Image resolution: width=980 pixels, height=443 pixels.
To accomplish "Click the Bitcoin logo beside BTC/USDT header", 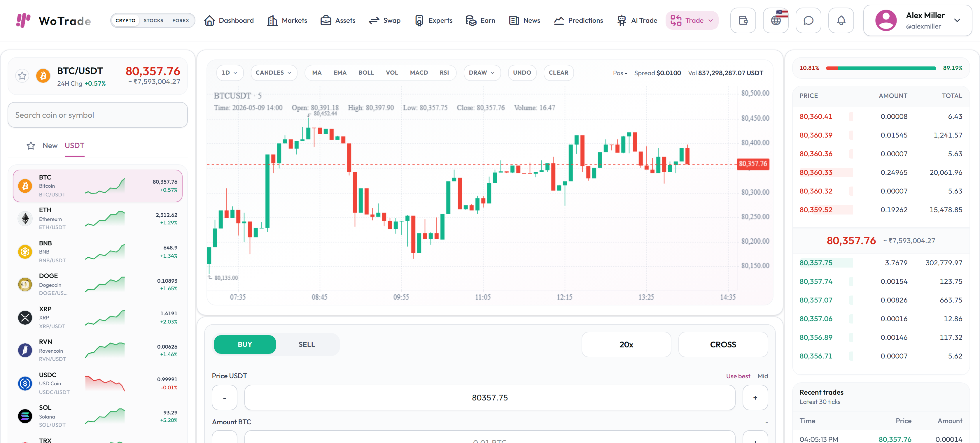I will [43, 76].
